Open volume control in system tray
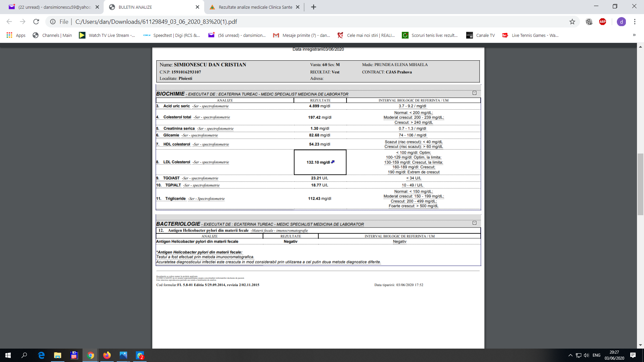The width and height of the screenshot is (644, 362). click(586, 355)
